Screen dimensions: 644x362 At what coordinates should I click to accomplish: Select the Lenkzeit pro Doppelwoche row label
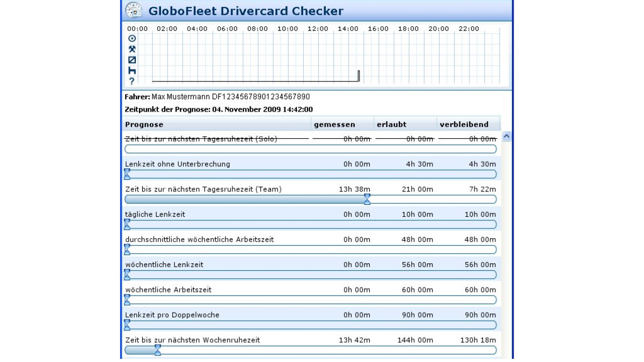pos(172,315)
